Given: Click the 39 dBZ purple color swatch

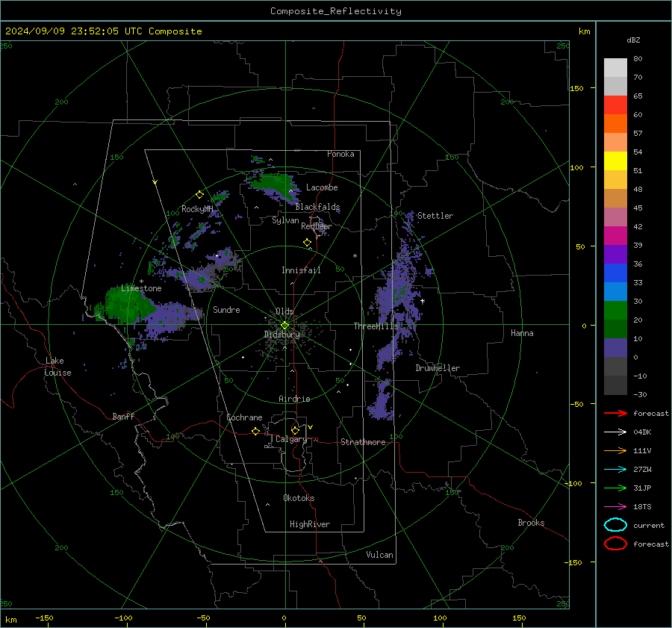Looking at the screenshot, I should pos(615,254).
